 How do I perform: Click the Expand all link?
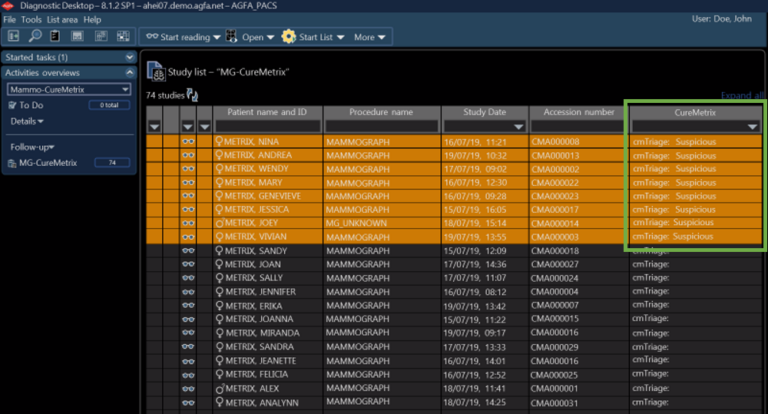(x=741, y=95)
